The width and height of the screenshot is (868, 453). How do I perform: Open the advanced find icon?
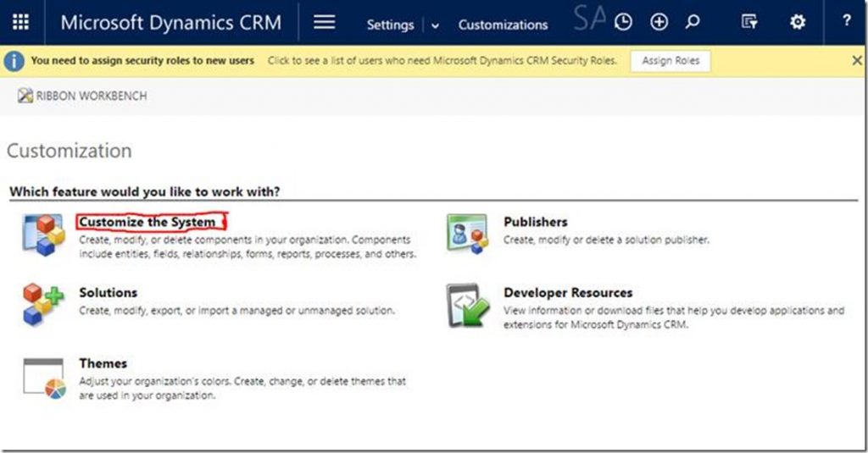click(749, 23)
